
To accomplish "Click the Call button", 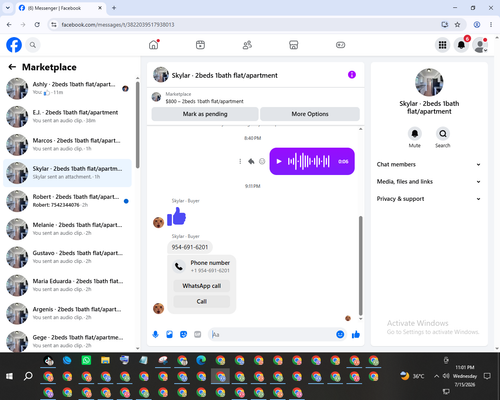I will [x=202, y=301].
